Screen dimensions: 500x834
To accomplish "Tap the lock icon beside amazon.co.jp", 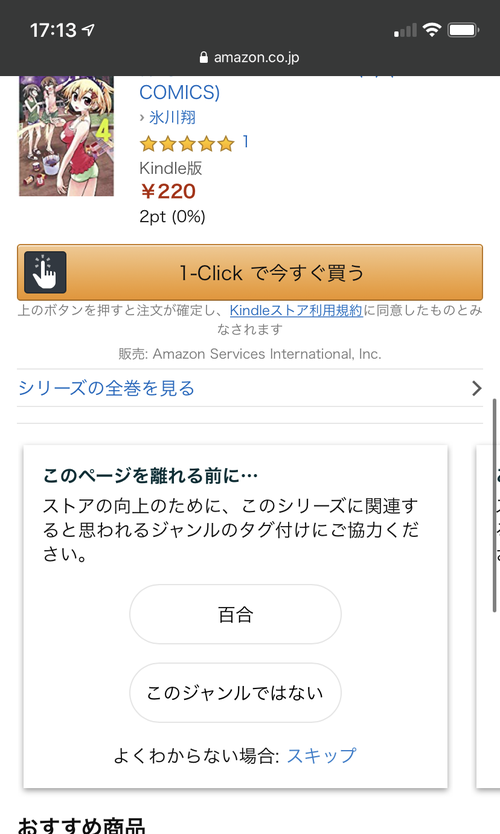I will point(204,57).
